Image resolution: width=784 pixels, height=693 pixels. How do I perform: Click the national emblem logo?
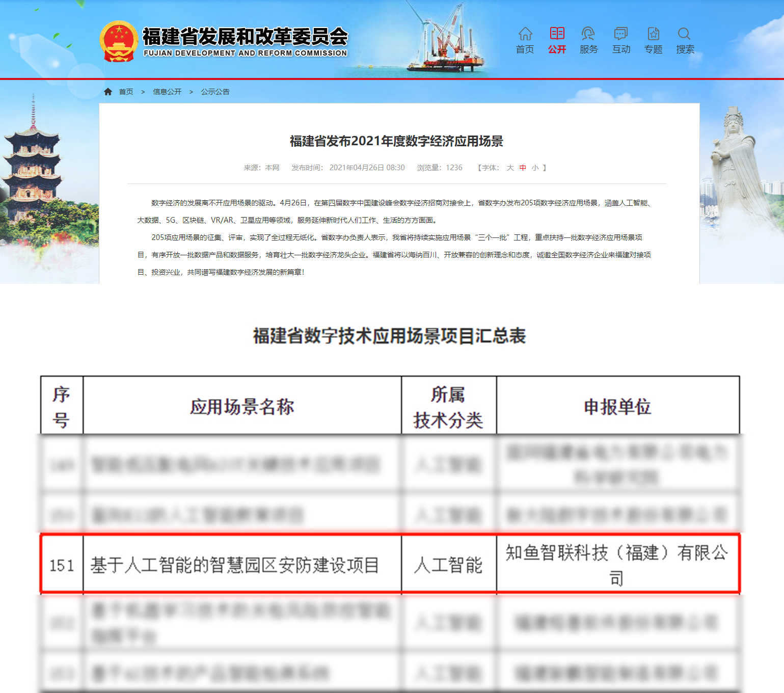(119, 41)
